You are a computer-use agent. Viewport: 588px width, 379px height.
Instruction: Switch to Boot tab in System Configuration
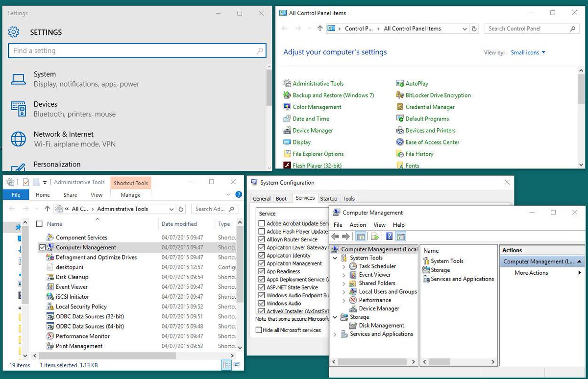tap(281, 199)
